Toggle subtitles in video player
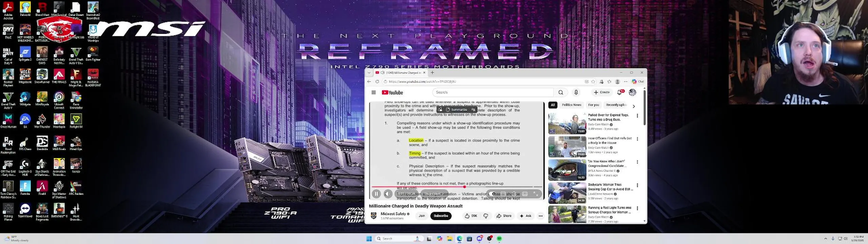The width and height of the screenshot is (868, 244). (504, 194)
